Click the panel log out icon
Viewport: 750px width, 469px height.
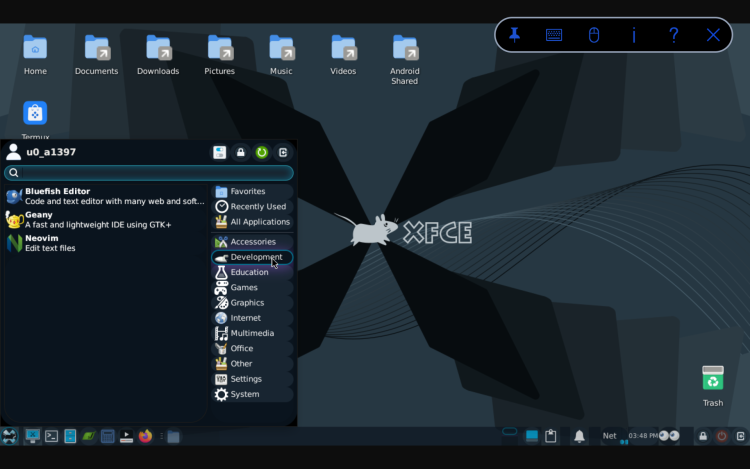click(x=740, y=436)
